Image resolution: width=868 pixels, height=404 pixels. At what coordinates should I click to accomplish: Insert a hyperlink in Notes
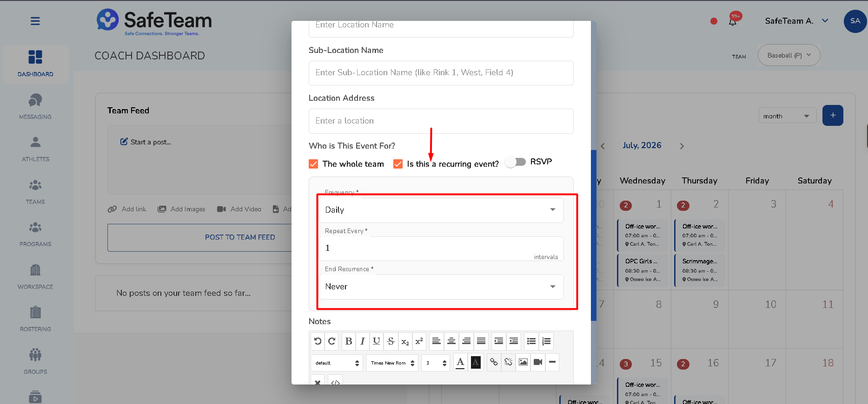point(494,362)
